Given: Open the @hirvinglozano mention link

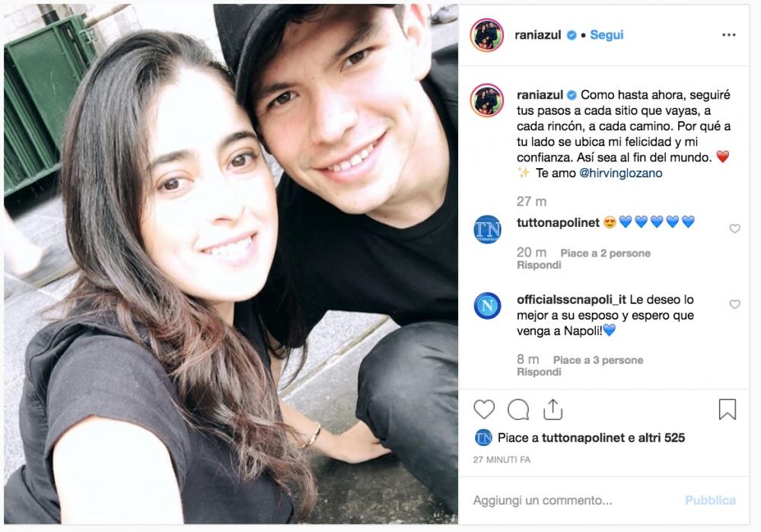Looking at the screenshot, I should click(x=620, y=173).
